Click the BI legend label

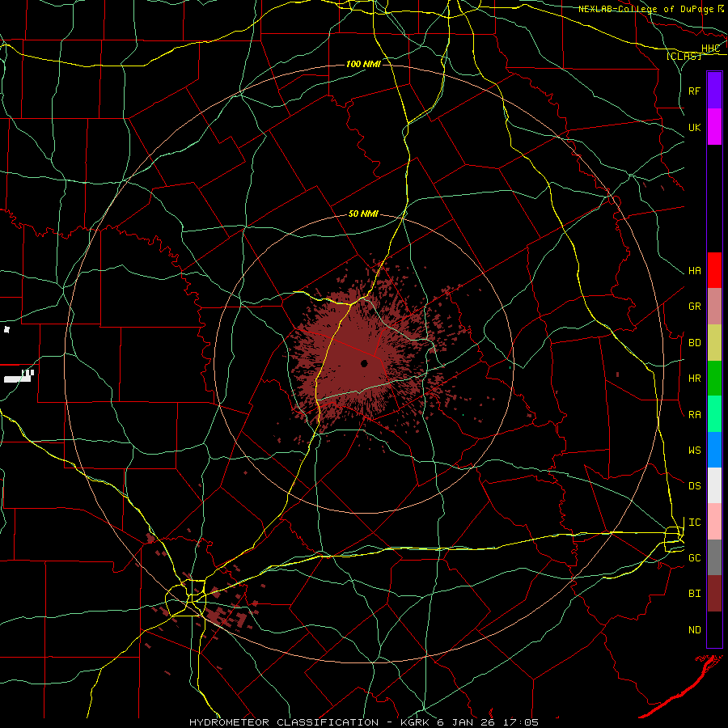pyautogui.click(x=695, y=594)
